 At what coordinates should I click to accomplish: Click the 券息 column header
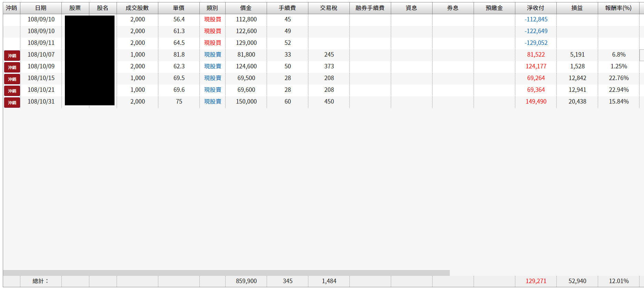point(453,8)
